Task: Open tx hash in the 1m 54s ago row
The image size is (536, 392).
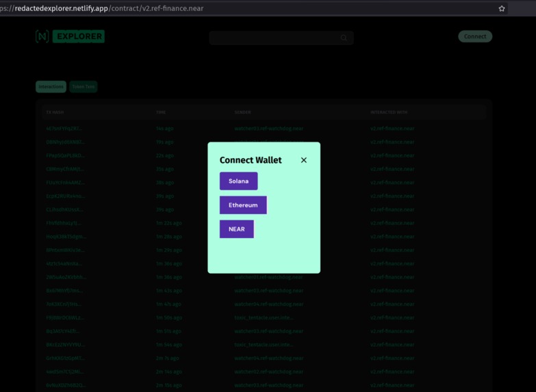Action: [x=65, y=345]
